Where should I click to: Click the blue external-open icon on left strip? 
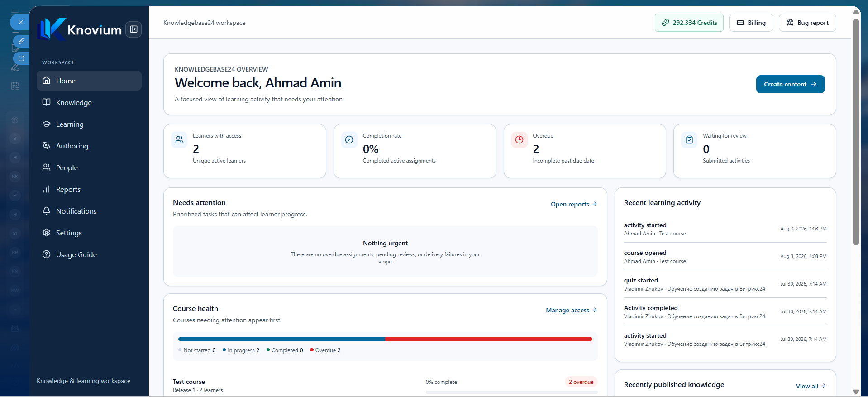(21, 58)
